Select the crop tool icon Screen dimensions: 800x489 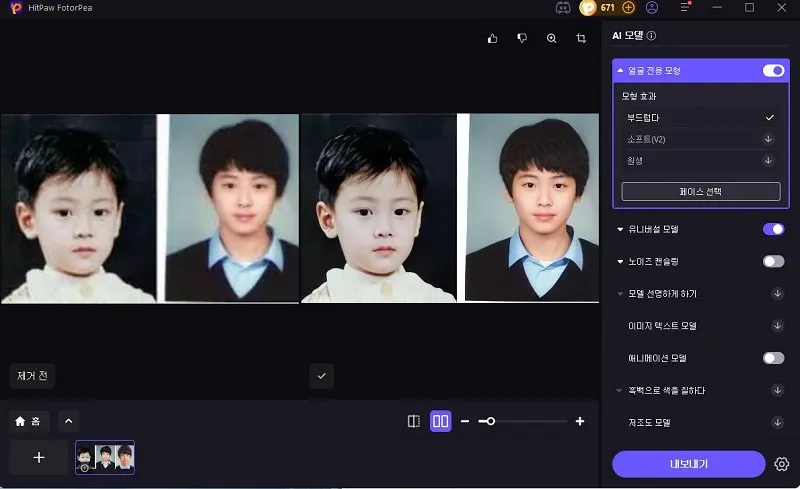click(x=581, y=38)
